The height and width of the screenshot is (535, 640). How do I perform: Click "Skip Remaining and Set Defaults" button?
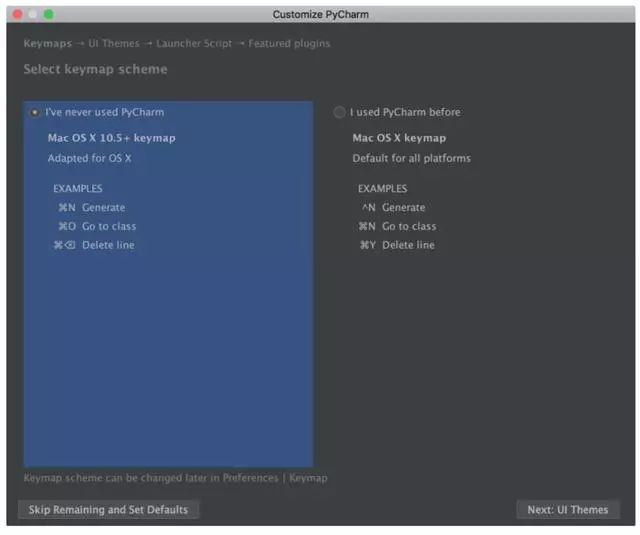109,509
